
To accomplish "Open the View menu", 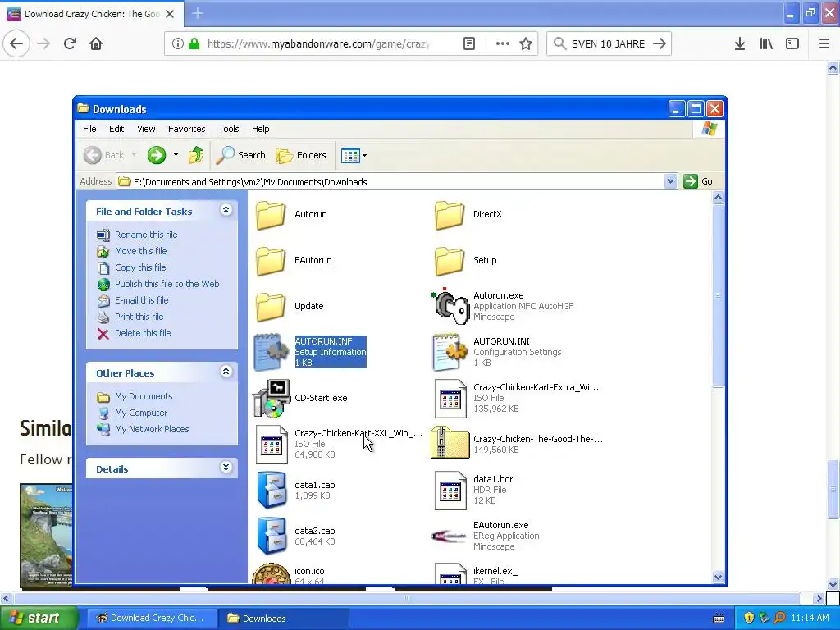I will 146,129.
